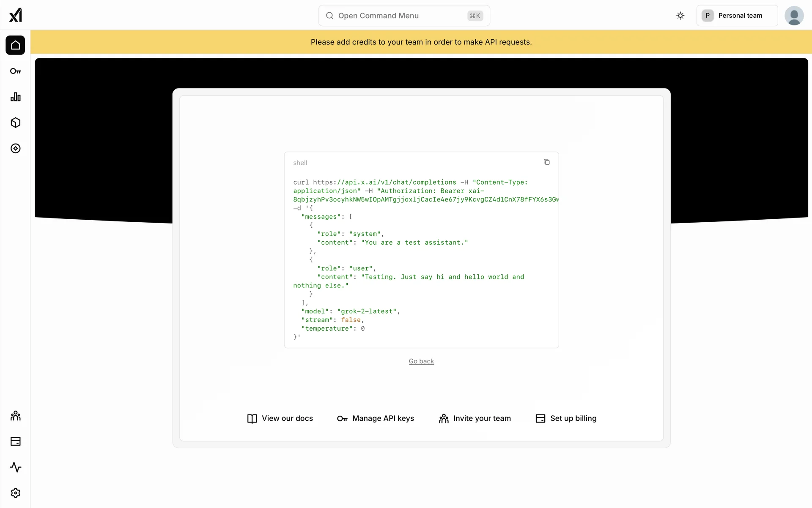Open the home dashboard sidebar icon
This screenshot has width=812, height=508.
click(x=15, y=45)
